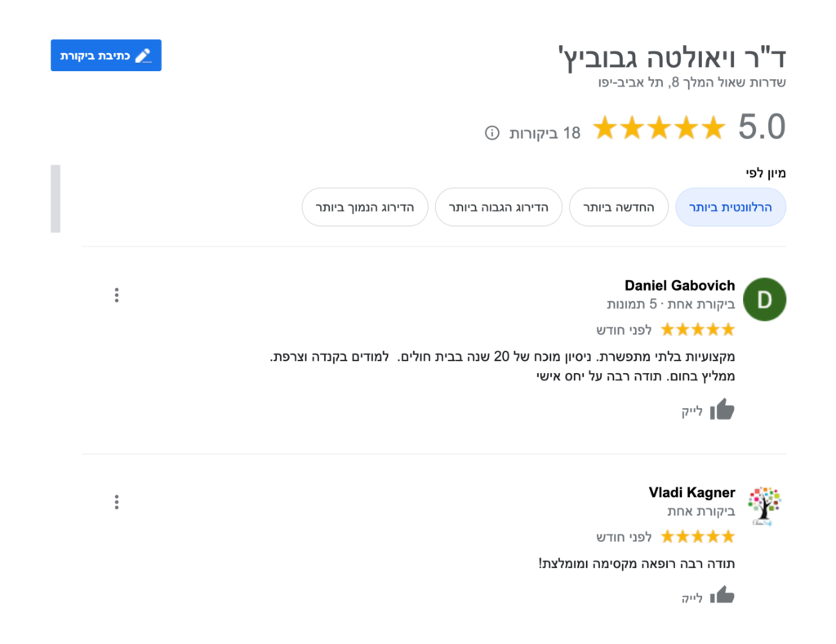
Task: Select the החדשה ביותר sort option
Action: (618, 207)
